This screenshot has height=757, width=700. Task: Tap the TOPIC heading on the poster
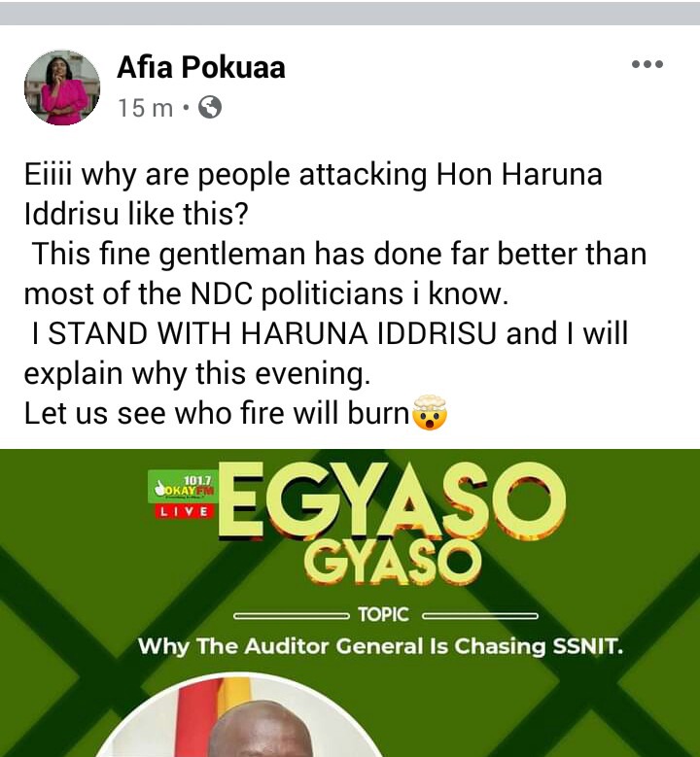pyautogui.click(x=384, y=615)
